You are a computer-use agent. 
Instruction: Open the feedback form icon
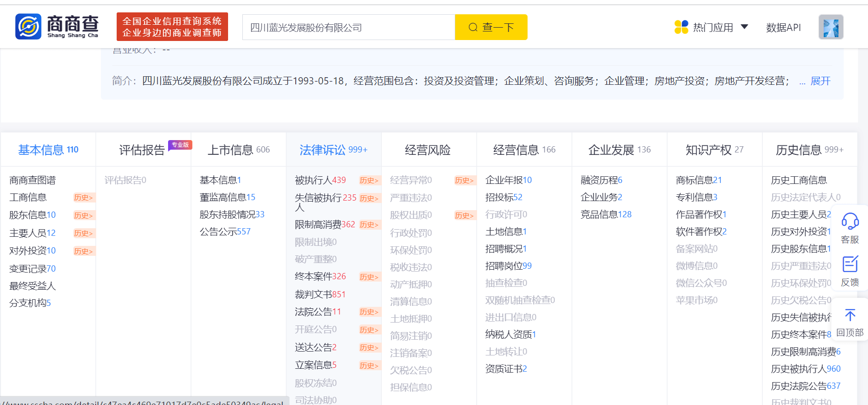click(850, 264)
